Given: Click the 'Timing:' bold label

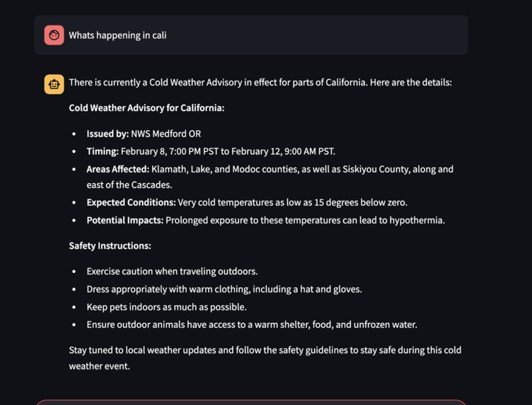Looking at the screenshot, I should (103, 151).
